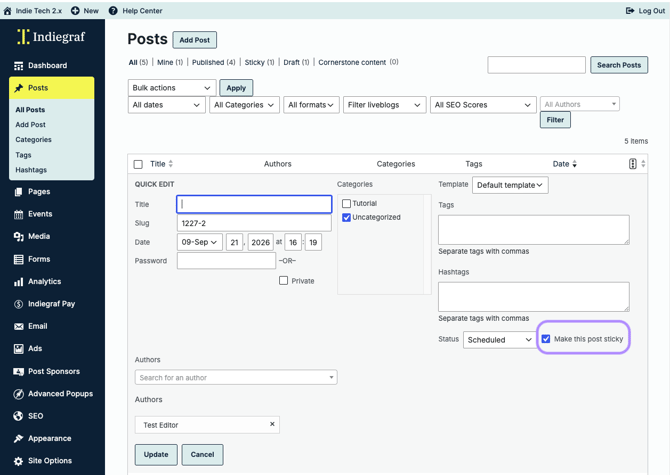670x475 pixels.
Task: Enable the Private checkbox
Action: coord(283,281)
